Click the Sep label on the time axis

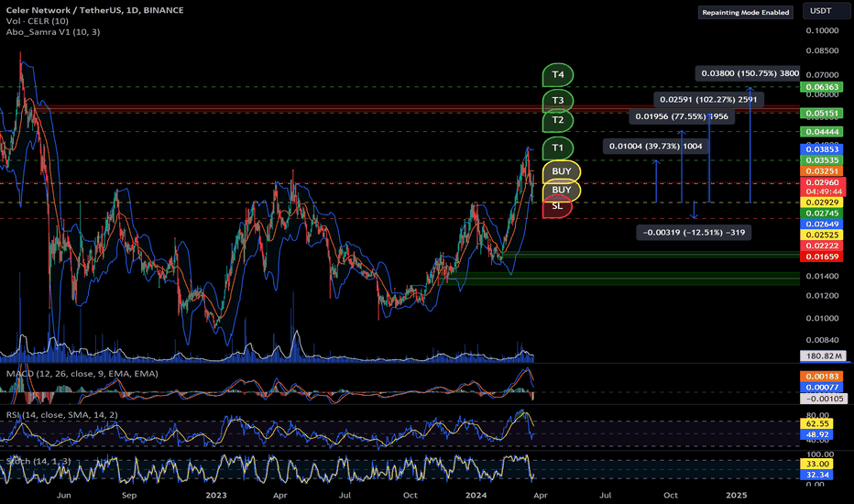click(129, 495)
